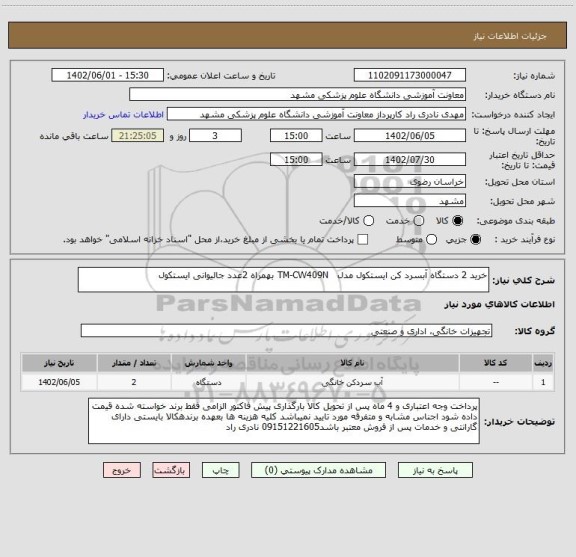This screenshot has height=557, width=576.
Task: Click the چاپ button
Action: pyautogui.click(x=221, y=470)
